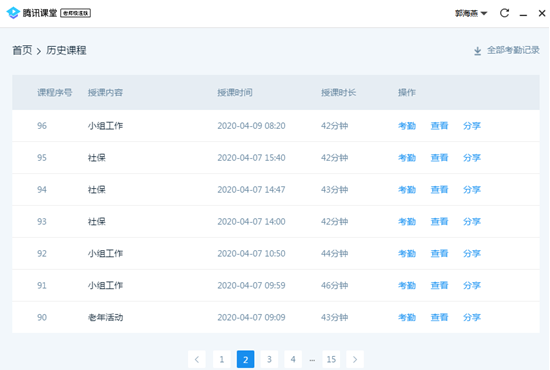Click the 老师极速版 badge beside the logo
This screenshot has height=370, width=550.
click(x=76, y=13)
